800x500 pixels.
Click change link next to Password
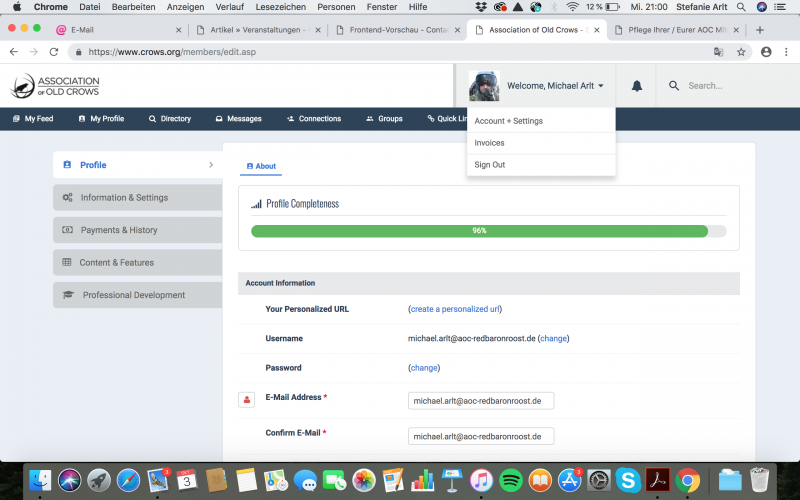pyautogui.click(x=423, y=367)
